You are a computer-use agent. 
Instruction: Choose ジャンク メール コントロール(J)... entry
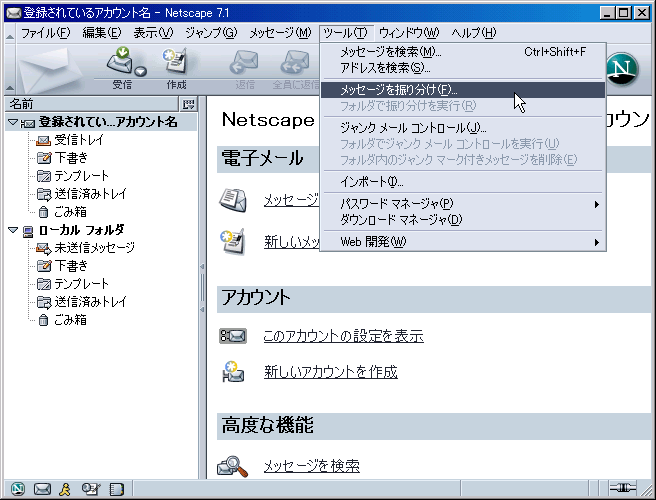pos(463,128)
